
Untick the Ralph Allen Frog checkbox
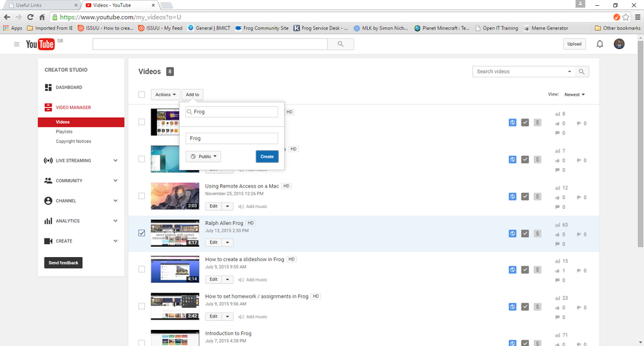click(142, 233)
